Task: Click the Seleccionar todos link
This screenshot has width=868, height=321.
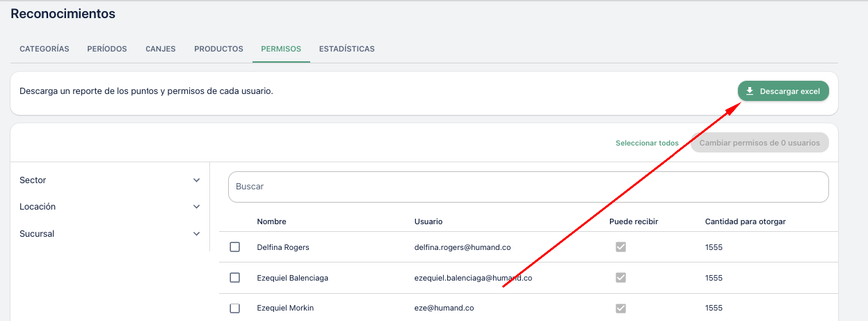Action: 647,143
